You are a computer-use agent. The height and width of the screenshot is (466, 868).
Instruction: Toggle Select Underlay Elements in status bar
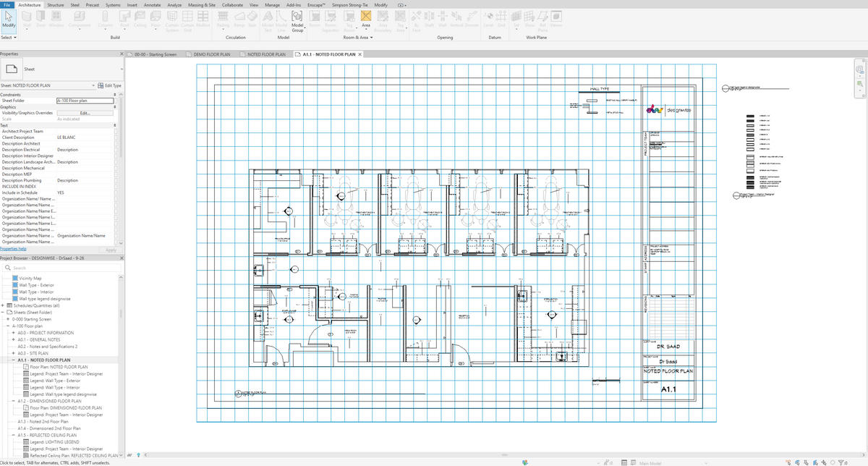797,462
